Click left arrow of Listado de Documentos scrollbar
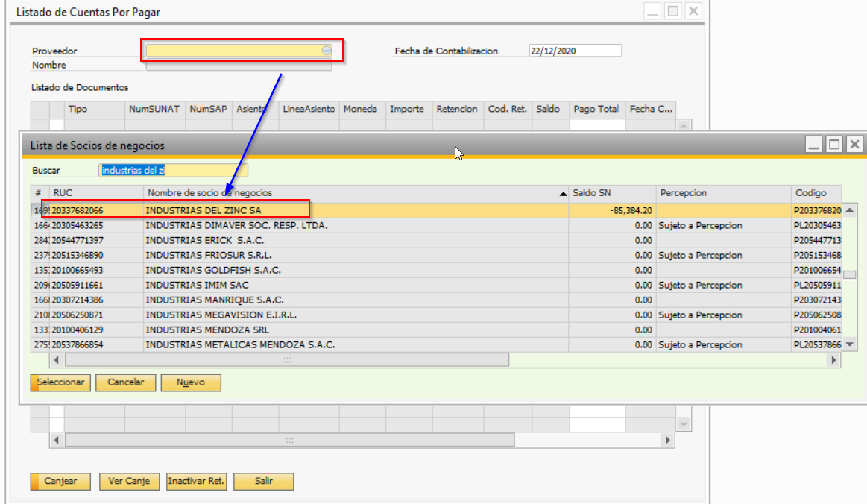 [57, 441]
